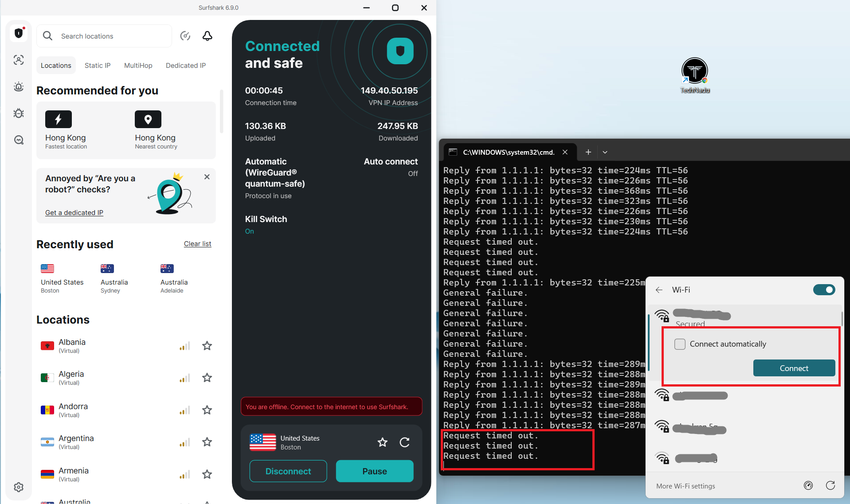Viewport: 850px width, 504px height.
Task: Select recently used United States Boston
Action: pyautogui.click(x=62, y=279)
